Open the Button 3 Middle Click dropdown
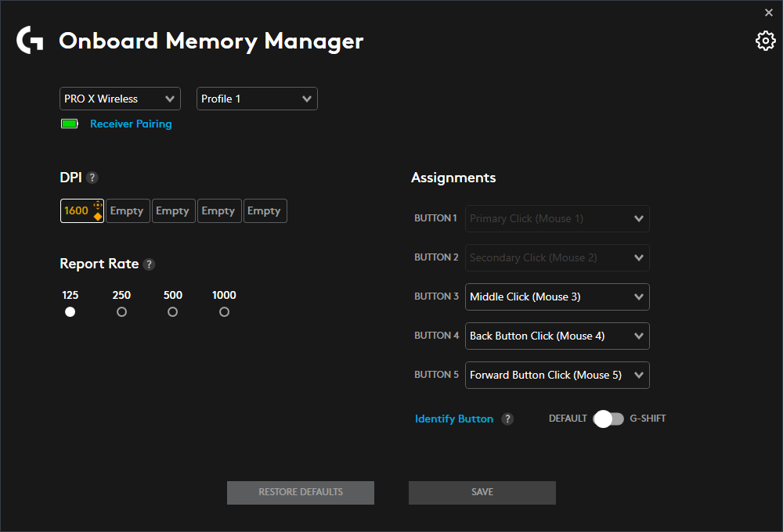Viewport: 783px width, 532px height. 557,297
